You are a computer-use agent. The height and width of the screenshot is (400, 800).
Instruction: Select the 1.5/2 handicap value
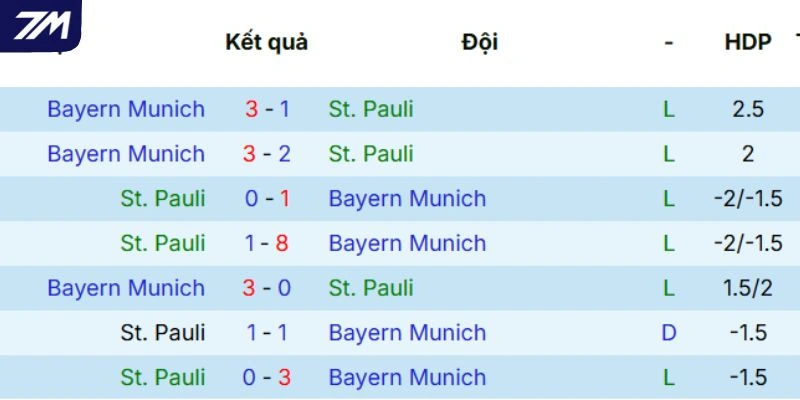click(x=748, y=288)
